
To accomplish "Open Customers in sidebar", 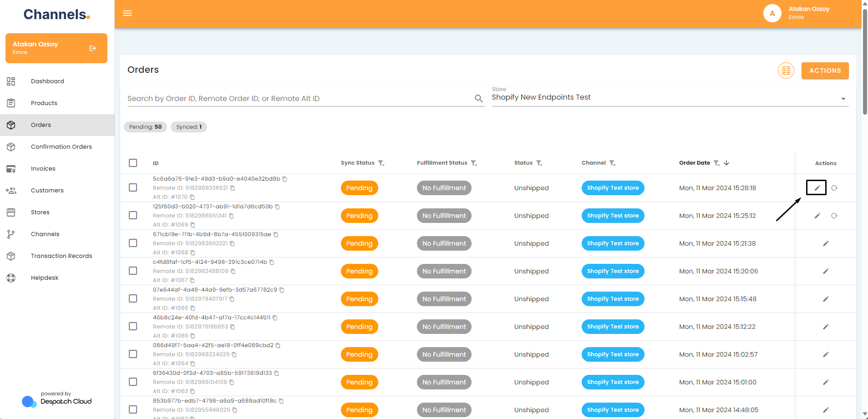I will pyautogui.click(x=57, y=191).
